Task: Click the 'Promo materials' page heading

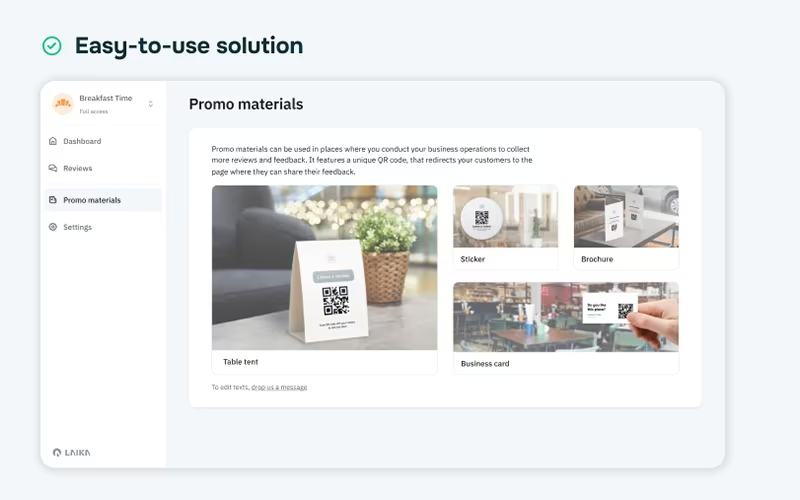Action: tap(246, 104)
